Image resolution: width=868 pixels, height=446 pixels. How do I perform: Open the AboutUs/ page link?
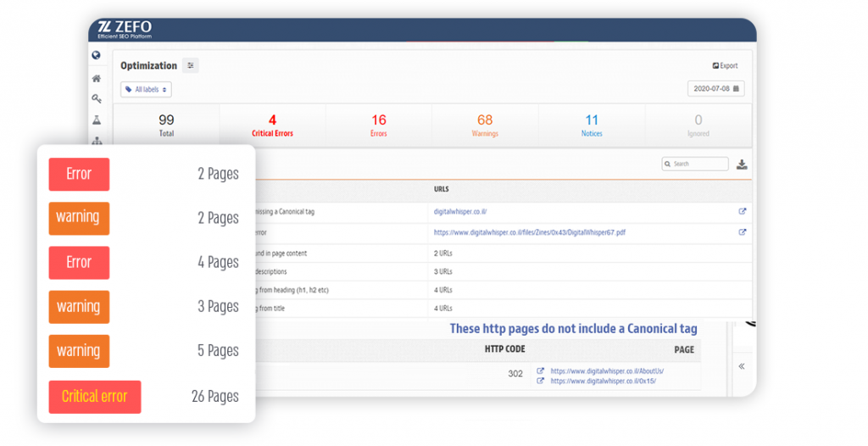[607, 371]
